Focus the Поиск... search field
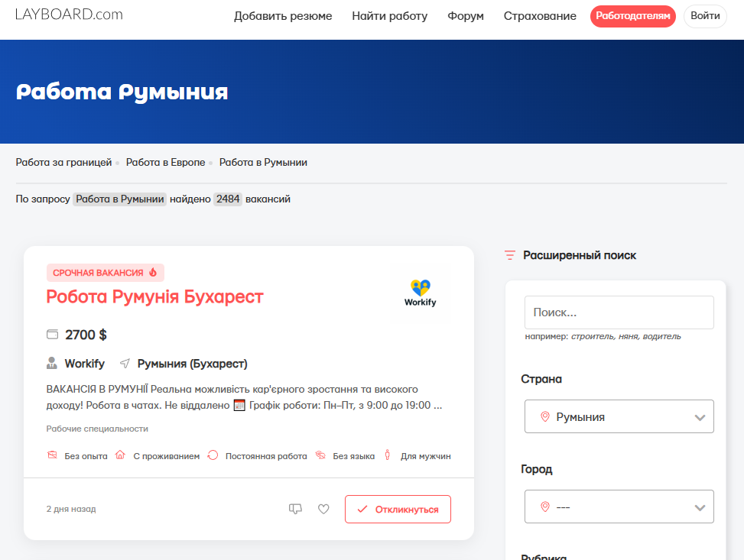744x560 pixels. tap(619, 312)
